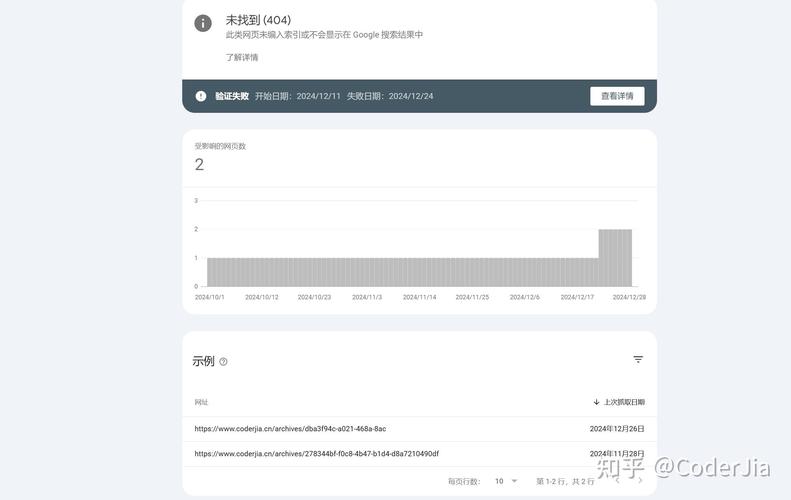
Task: Click the 验证失败 warning icon
Action: point(201,96)
